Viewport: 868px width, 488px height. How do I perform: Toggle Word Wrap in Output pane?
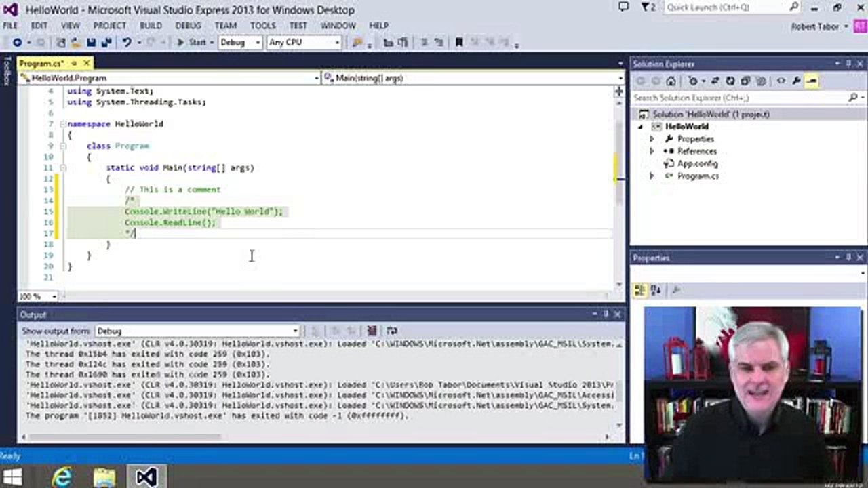[392, 331]
